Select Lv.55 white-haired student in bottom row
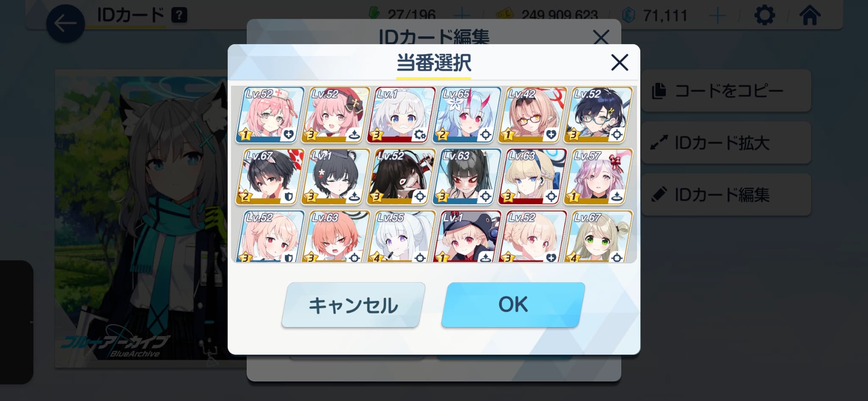The image size is (868, 401). [x=401, y=236]
